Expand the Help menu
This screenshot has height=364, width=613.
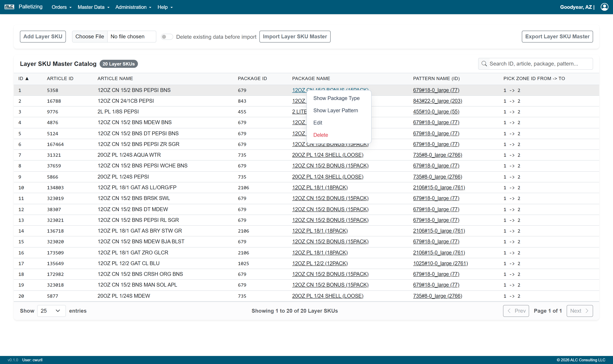(165, 7)
